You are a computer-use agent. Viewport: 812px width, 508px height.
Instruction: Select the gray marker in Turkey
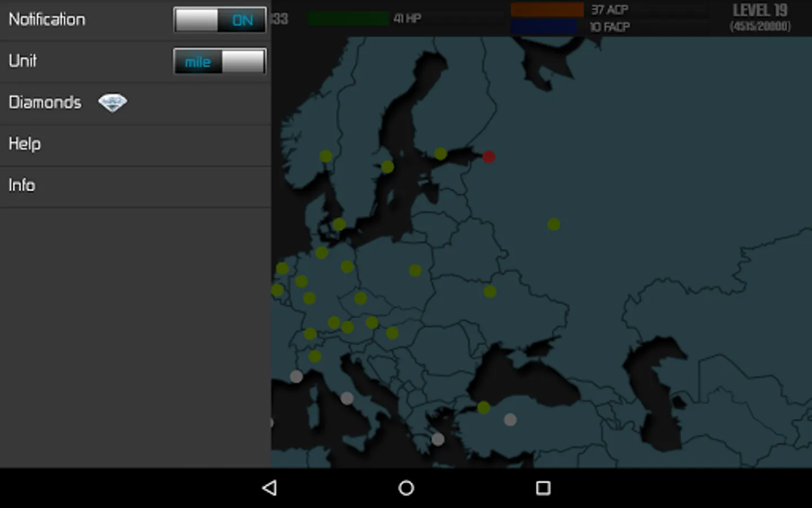(x=510, y=419)
